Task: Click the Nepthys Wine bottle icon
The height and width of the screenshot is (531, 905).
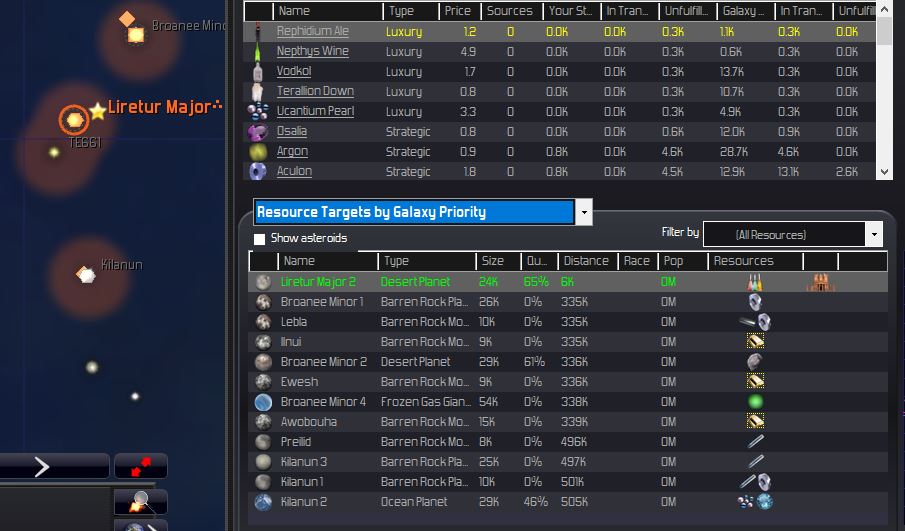Action: [x=257, y=51]
